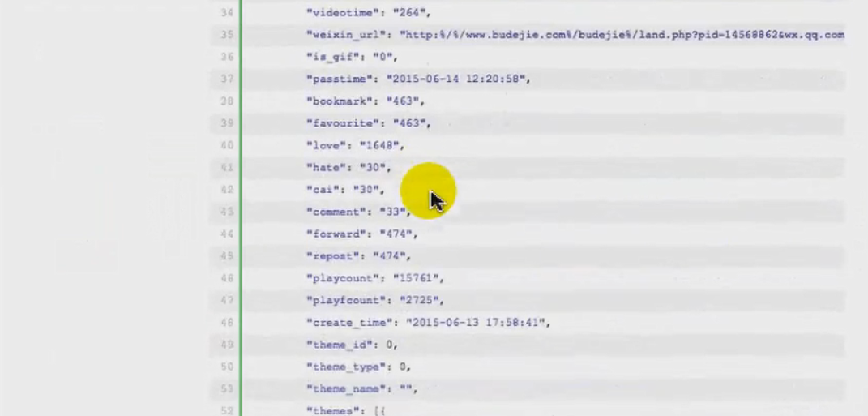Select the 0 value of theme_id
The width and height of the screenshot is (868, 416).
tap(389, 345)
